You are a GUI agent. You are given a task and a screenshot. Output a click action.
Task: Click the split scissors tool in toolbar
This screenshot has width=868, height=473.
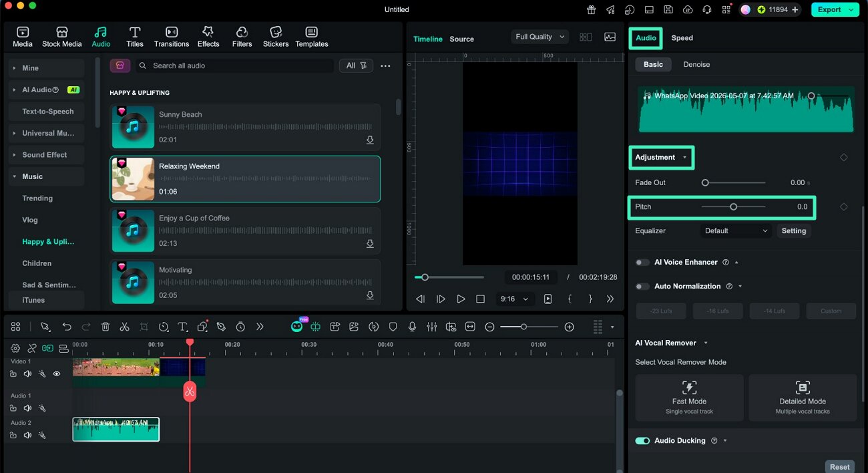pyautogui.click(x=124, y=327)
